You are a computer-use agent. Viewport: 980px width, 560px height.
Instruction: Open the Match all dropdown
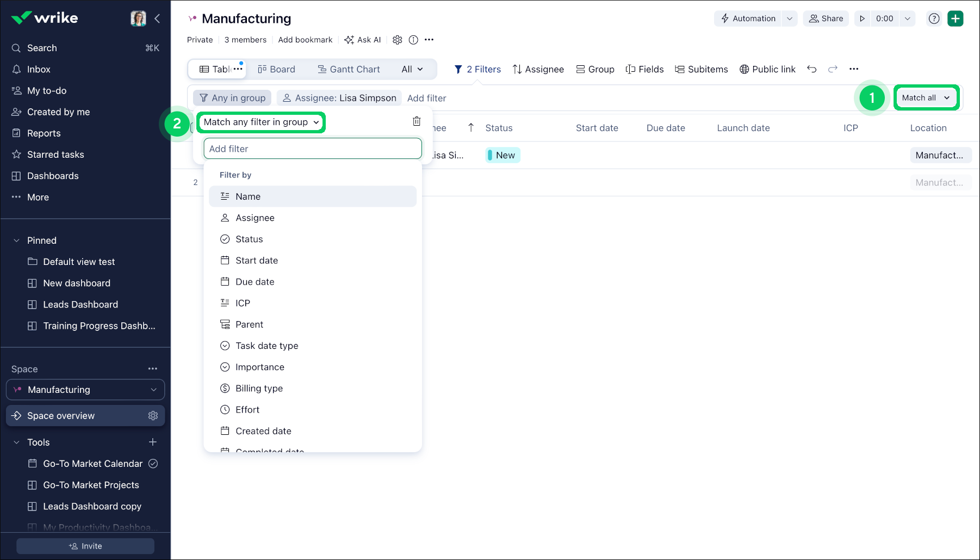point(926,98)
